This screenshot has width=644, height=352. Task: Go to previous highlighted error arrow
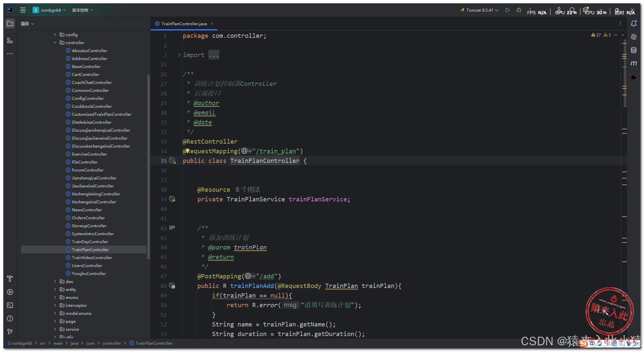[616, 35]
